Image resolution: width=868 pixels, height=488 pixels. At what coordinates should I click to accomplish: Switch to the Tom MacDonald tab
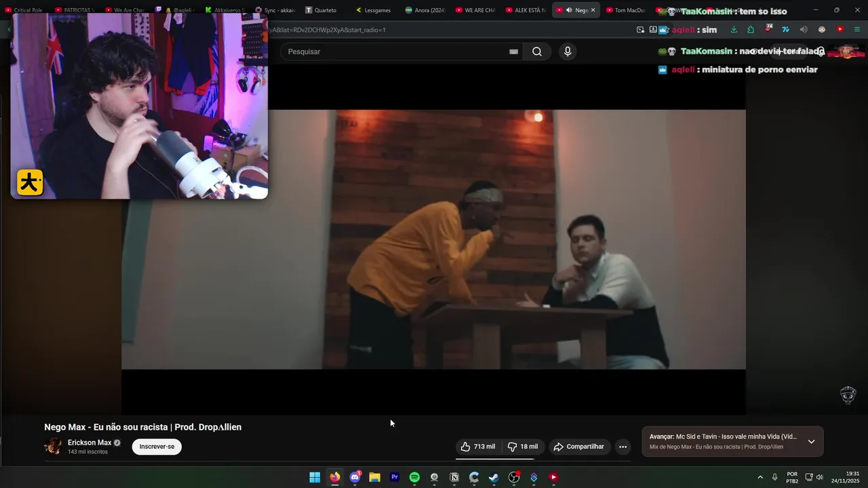(x=625, y=10)
